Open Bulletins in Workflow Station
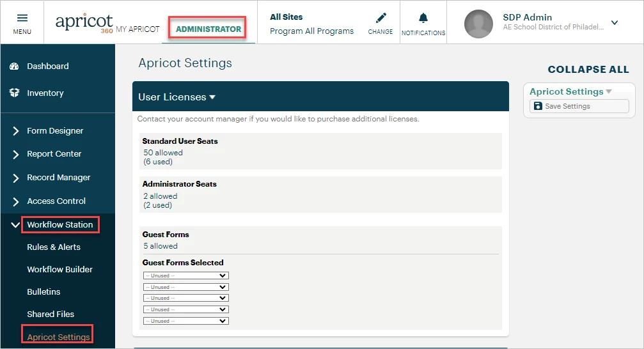Image resolution: width=644 pixels, height=349 pixels. tap(43, 292)
